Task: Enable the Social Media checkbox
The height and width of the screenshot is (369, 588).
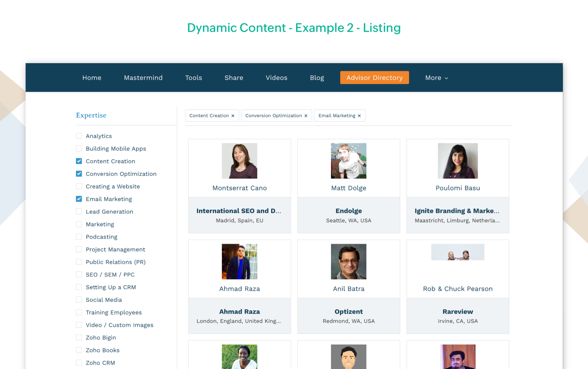Action: [x=79, y=299]
